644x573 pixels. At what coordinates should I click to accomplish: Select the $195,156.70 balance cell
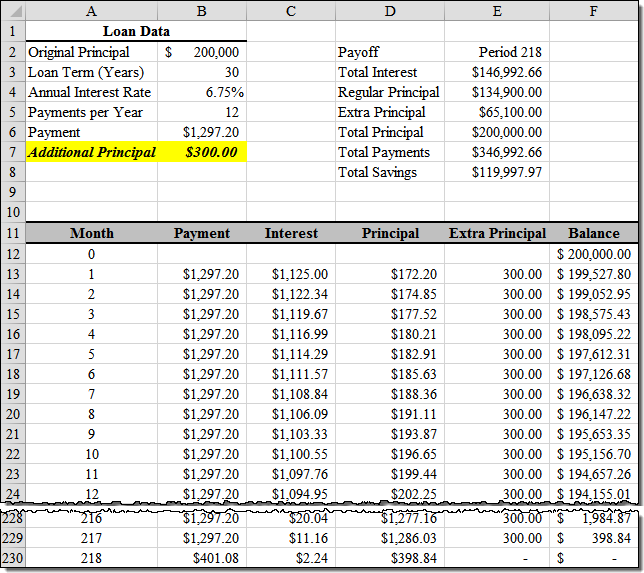coord(593,454)
